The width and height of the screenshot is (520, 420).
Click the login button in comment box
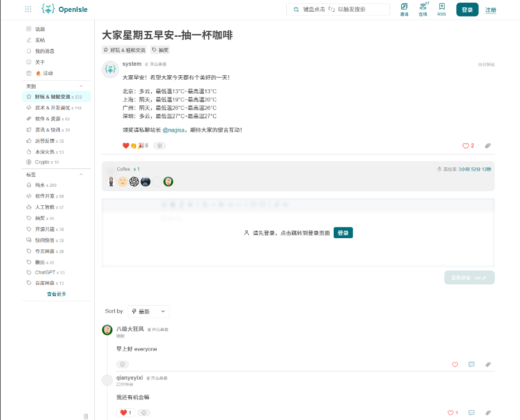click(x=343, y=233)
